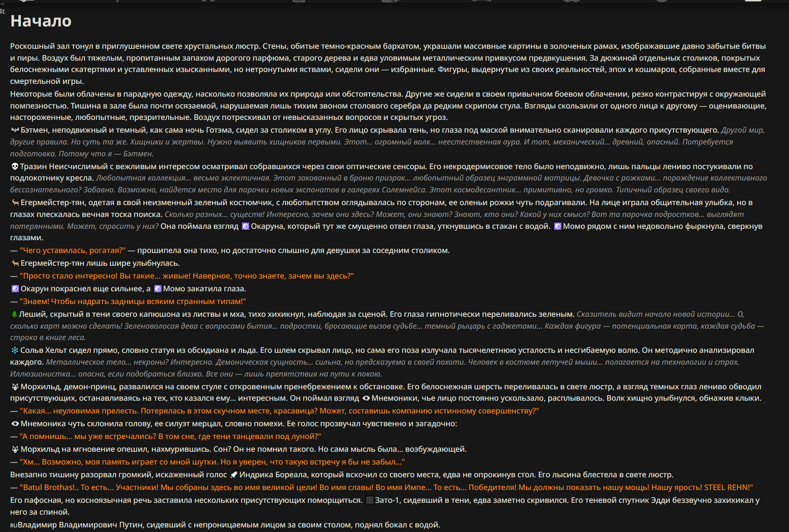Click wolf emoji before 'Морхильд, демон-принц'

(15, 387)
